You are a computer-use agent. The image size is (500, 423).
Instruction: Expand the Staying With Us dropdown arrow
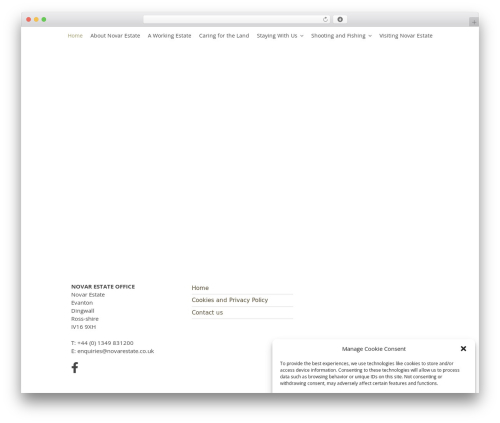click(x=302, y=36)
